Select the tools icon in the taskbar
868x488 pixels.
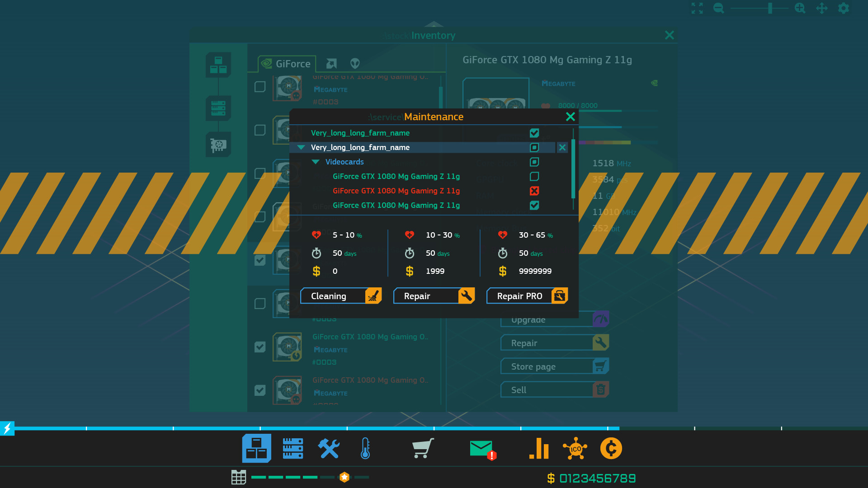pos(329,448)
